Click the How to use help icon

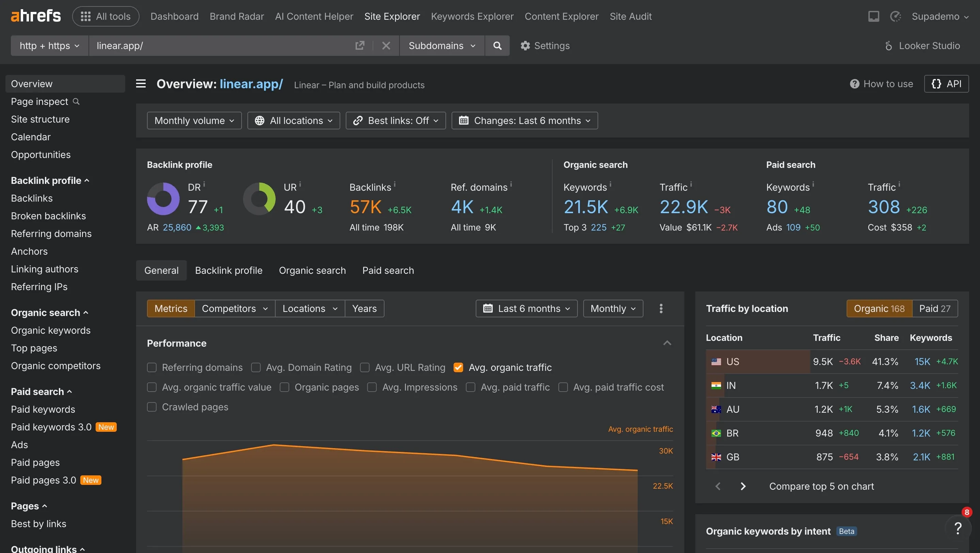(854, 84)
